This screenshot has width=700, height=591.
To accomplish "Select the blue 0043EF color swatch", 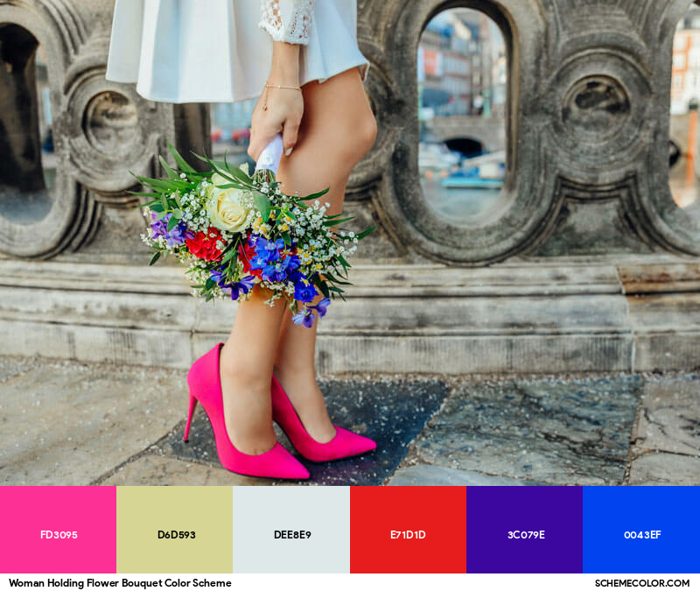I will 641,530.
